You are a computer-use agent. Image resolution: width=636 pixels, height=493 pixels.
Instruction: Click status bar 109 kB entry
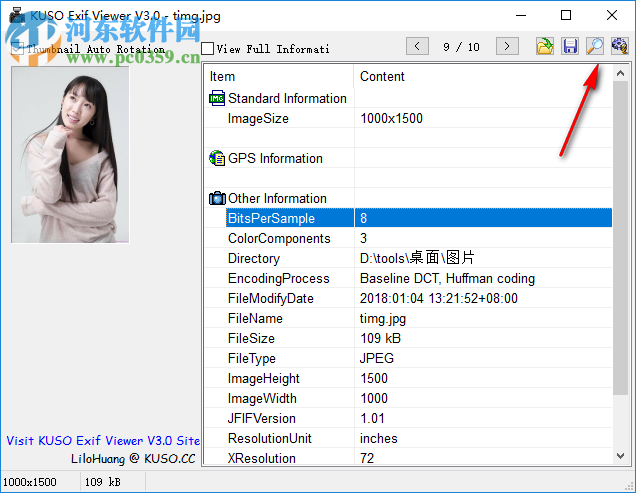(103, 482)
